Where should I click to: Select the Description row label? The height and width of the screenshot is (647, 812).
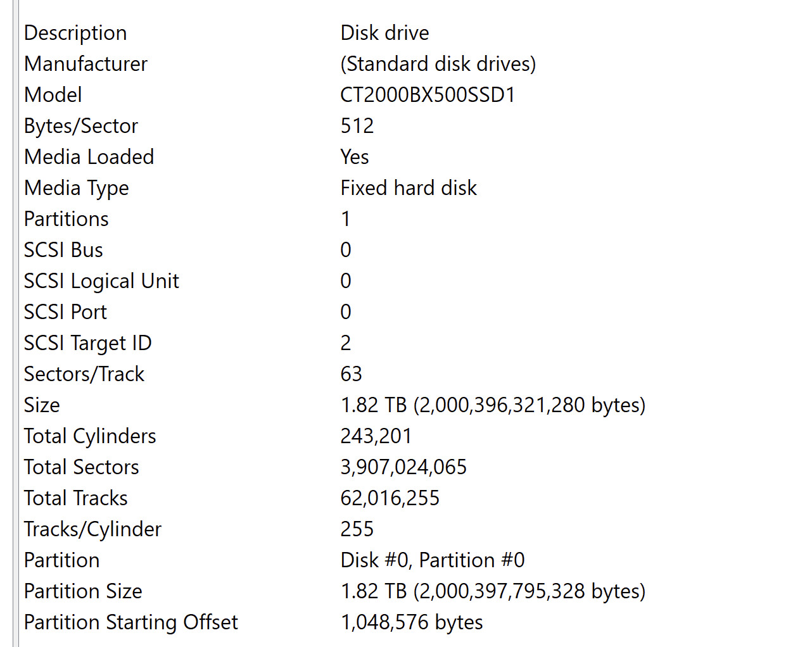point(75,33)
